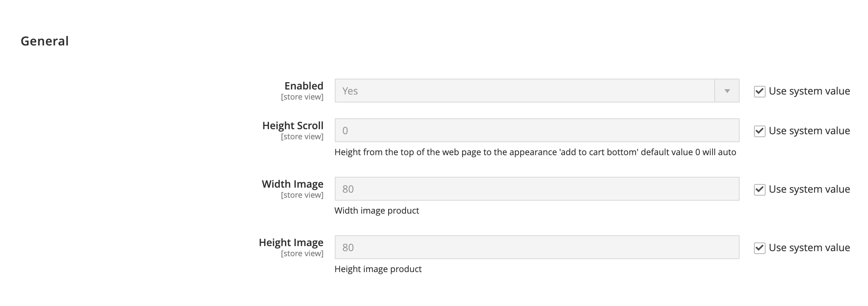868x306 pixels.
Task: Toggle Use system value for Height Scroll
Action: coord(759,131)
